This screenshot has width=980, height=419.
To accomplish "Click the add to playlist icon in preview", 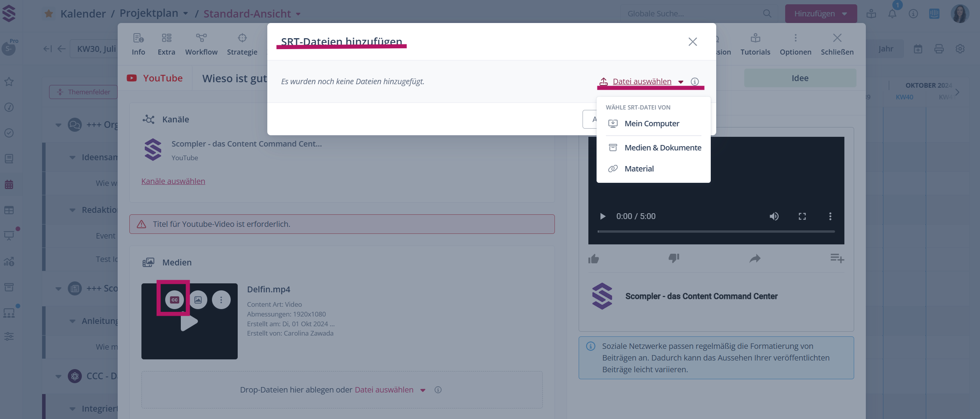I will click(837, 258).
